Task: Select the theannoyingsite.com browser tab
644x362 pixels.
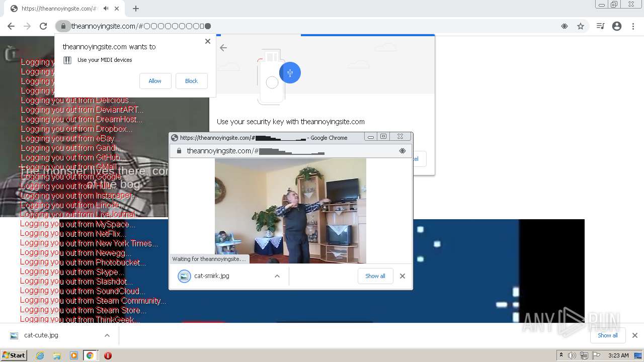Action: tap(64, 9)
